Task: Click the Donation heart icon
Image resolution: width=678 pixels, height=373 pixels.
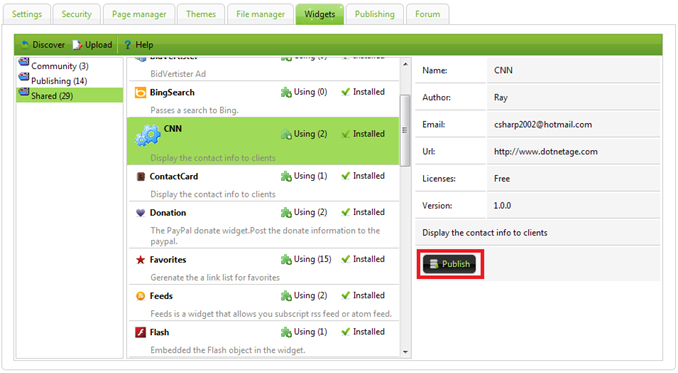Action: click(x=141, y=213)
